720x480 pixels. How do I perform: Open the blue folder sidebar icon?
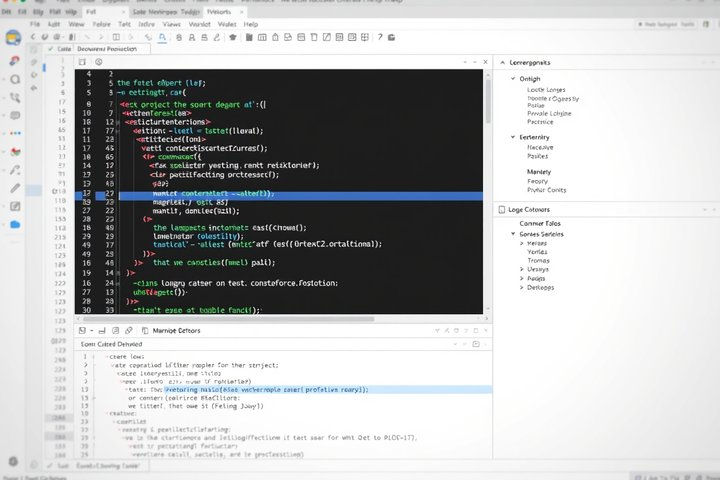(15, 224)
